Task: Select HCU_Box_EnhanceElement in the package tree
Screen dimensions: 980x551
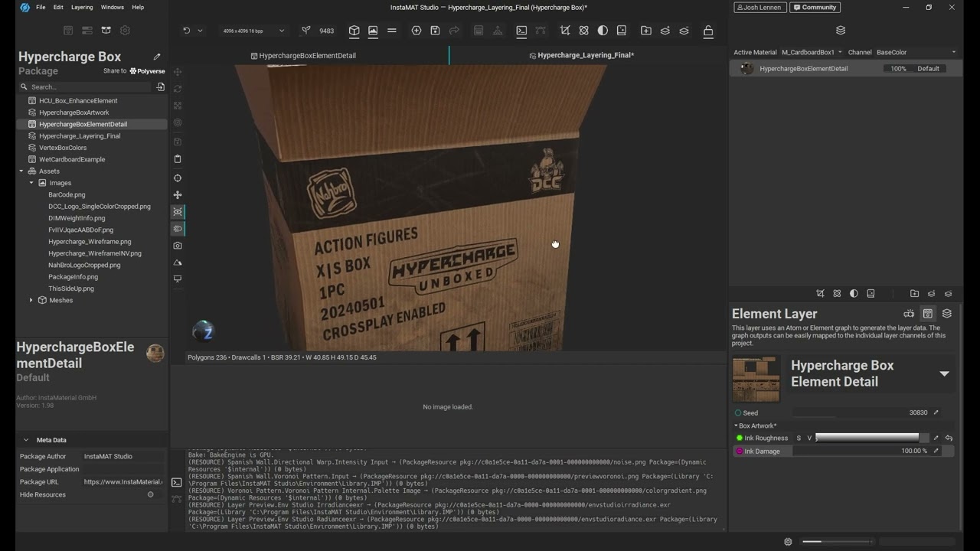Action: coord(78,100)
